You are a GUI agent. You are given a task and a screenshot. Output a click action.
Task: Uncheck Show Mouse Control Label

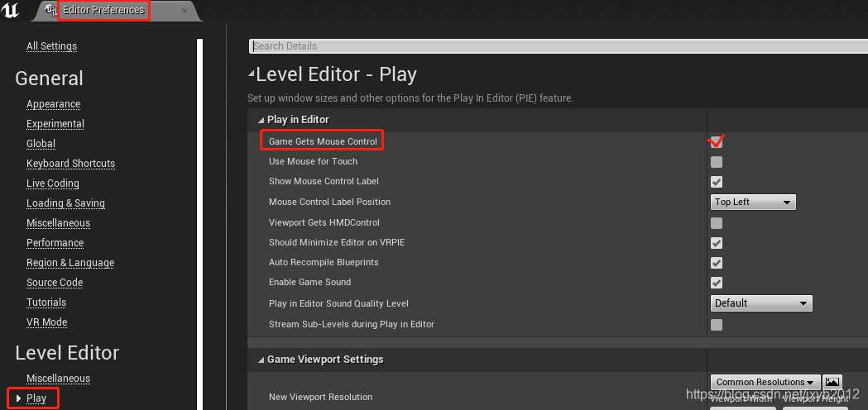[717, 182]
